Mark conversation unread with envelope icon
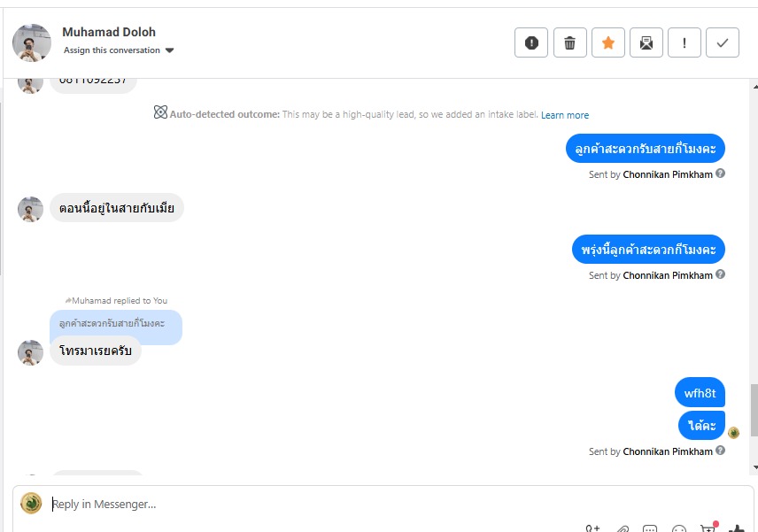 646,42
